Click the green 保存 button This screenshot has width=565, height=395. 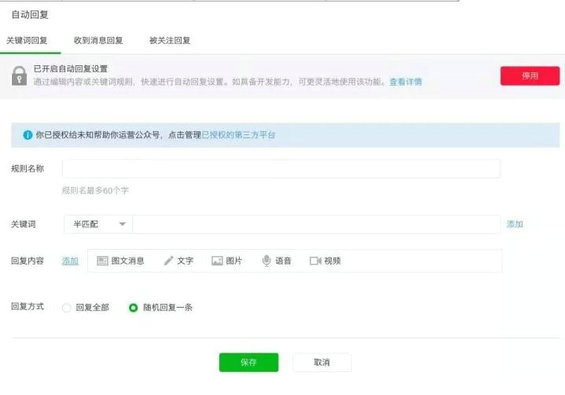point(249,362)
